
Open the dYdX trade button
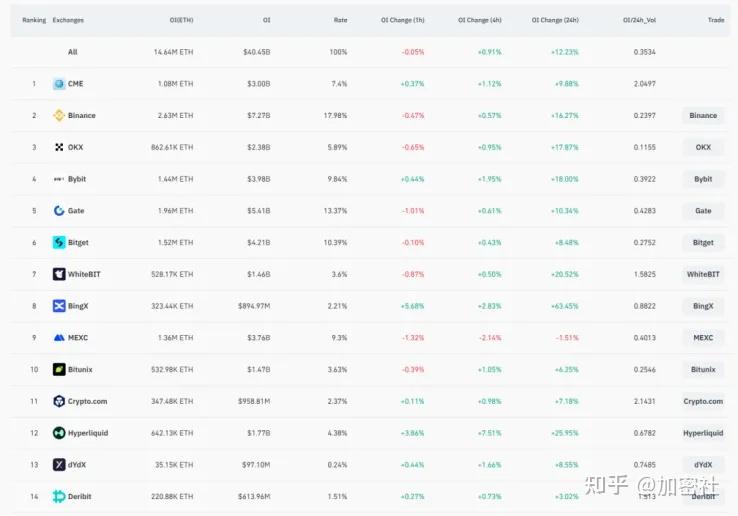pyautogui.click(x=703, y=465)
